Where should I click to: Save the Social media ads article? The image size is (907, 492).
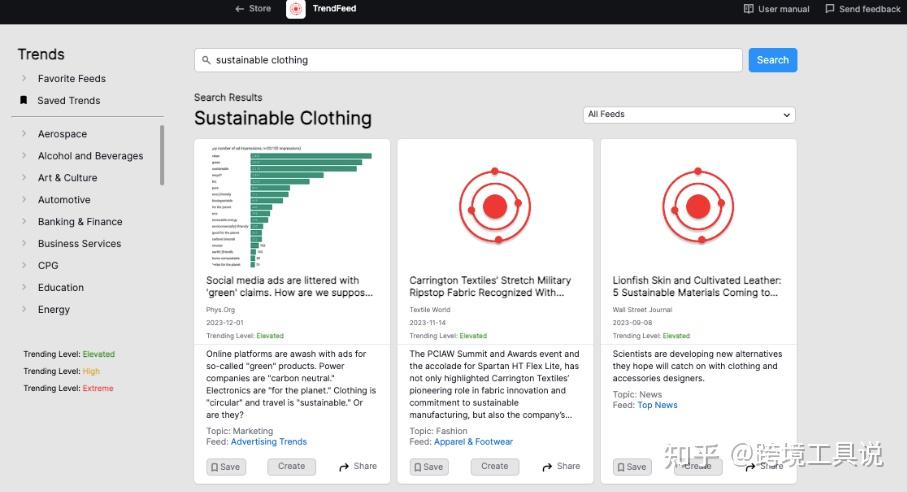point(225,466)
